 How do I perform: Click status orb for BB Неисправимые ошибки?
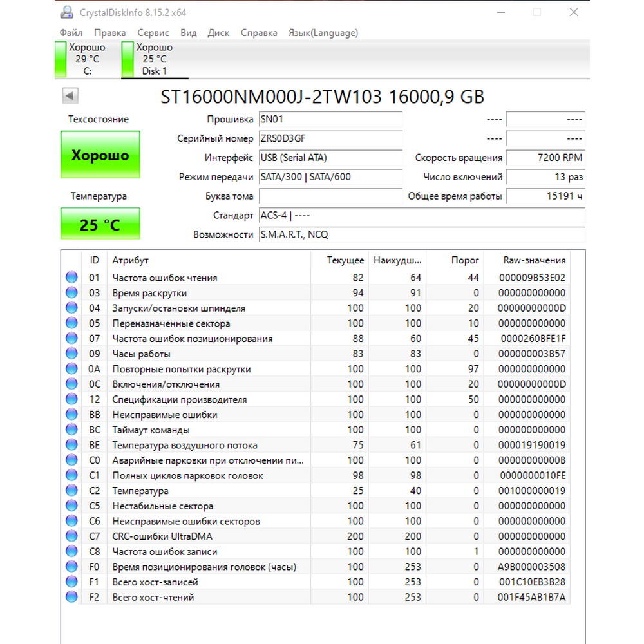pyautogui.click(x=71, y=414)
